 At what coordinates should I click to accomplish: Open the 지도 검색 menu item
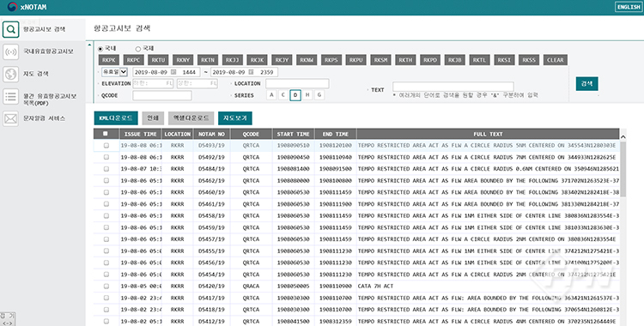pos(36,74)
